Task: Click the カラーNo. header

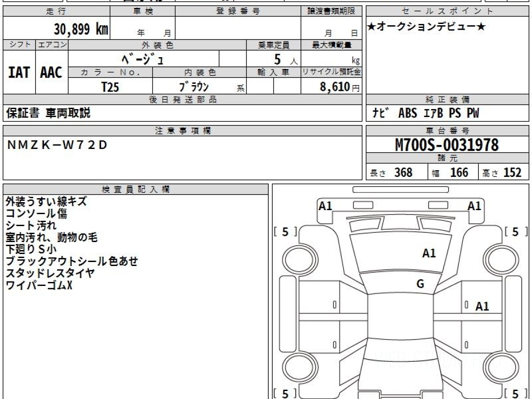Action: pos(110,72)
